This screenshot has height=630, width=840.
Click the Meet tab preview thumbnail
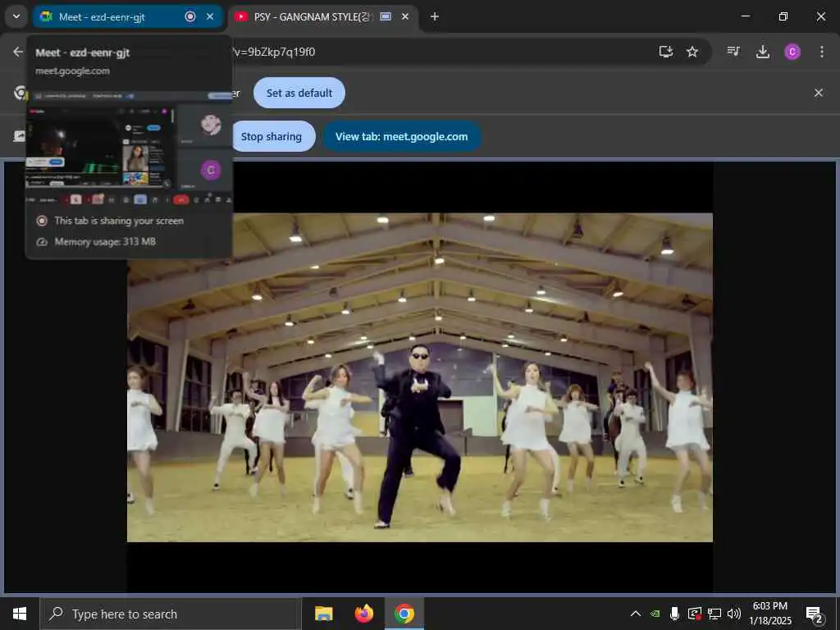pyautogui.click(x=129, y=148)
